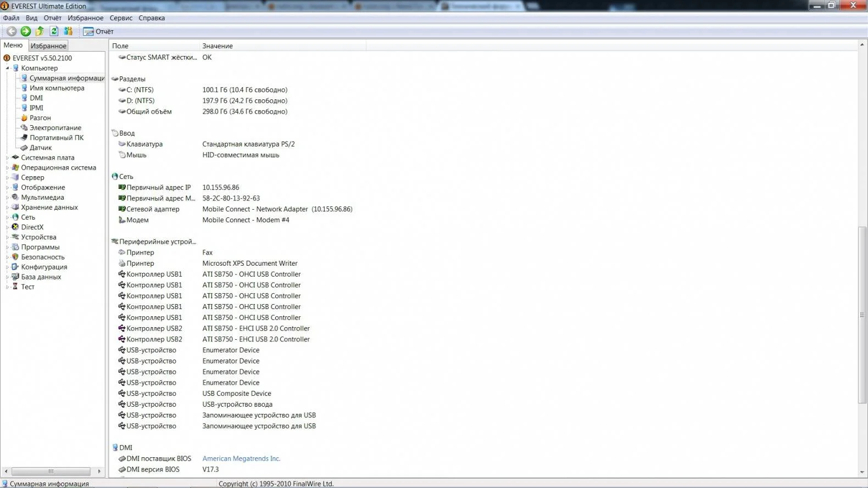Click the База данных icon in tree
Screen dimensions: 868x488
15,277
